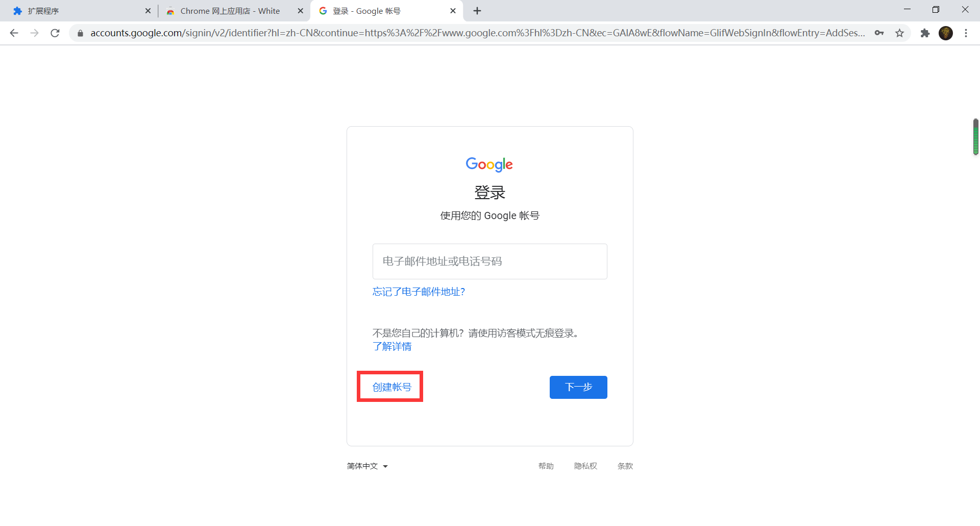Screen dimensions: 980x526
Task: Expand the 简体中文 language dropdown
Action: click(x=367, y=466)
